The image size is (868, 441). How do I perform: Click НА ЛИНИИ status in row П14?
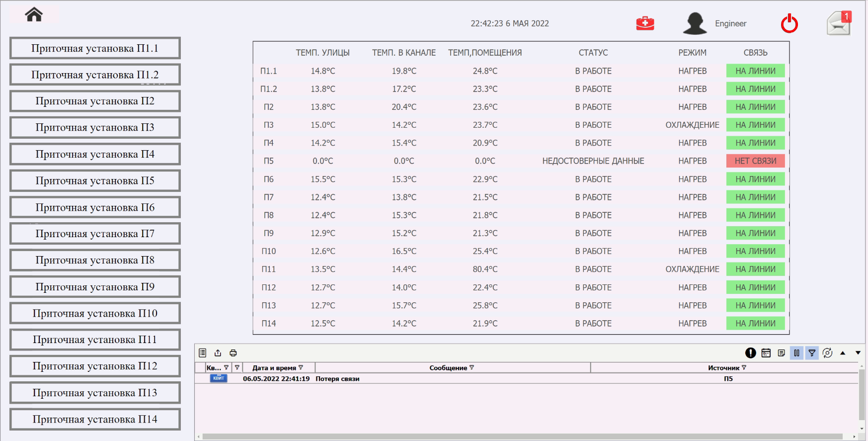click(755, 324)
